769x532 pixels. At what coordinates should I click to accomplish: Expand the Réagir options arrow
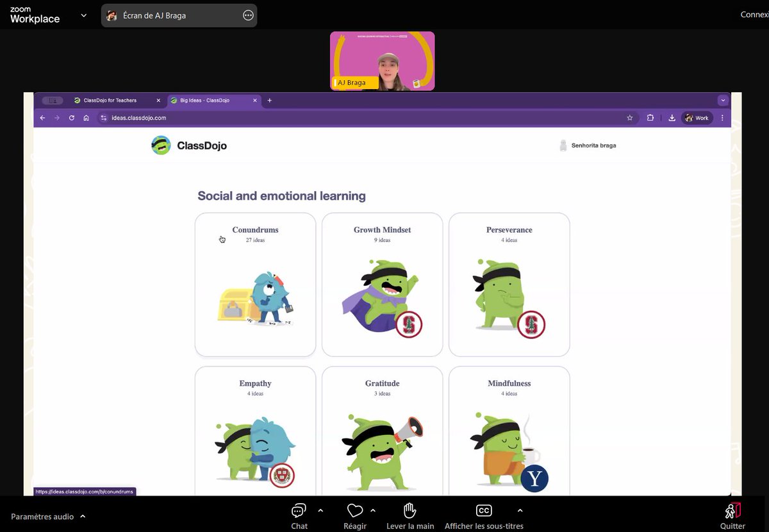pos(373,511)
